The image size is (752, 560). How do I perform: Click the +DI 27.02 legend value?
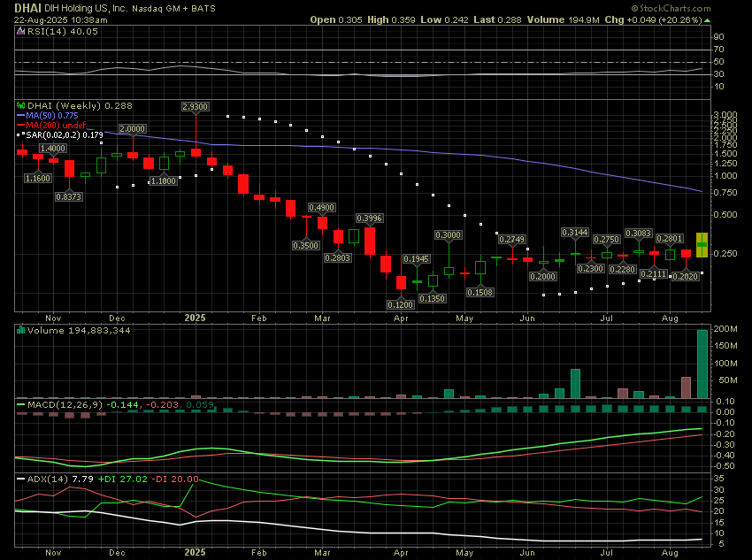(123, 479)
